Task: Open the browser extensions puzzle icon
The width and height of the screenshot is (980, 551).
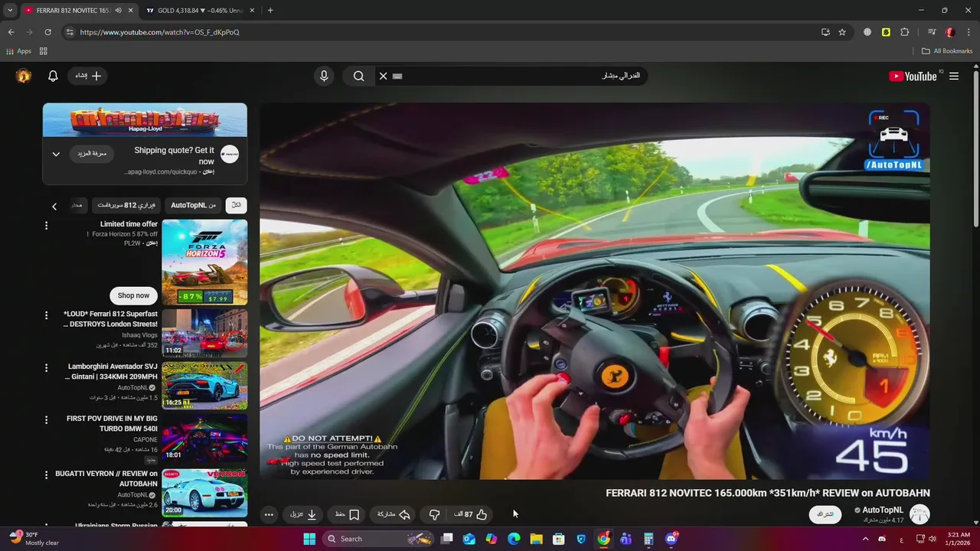Action: (x=904, y=32)
